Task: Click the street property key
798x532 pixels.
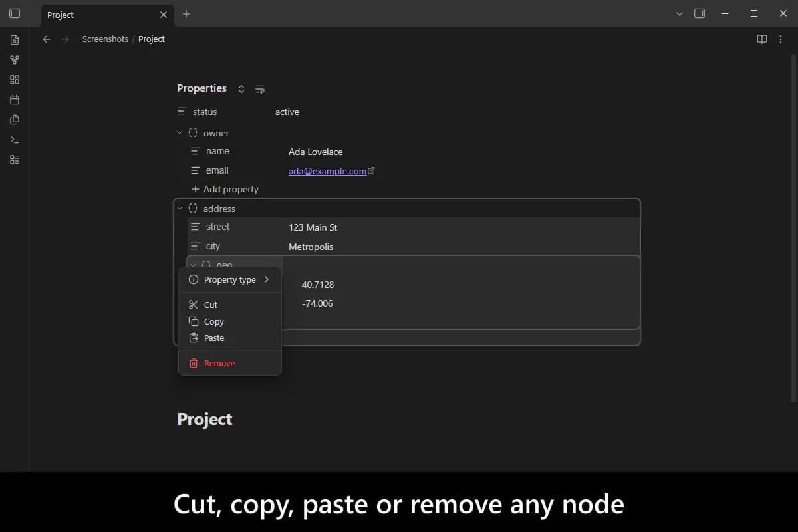Action: click(x=218, y=227)
